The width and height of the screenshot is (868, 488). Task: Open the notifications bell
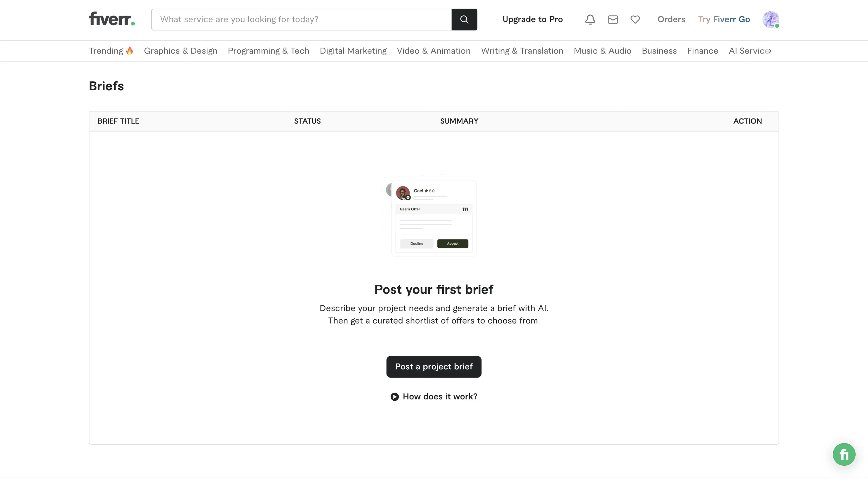[590, 19]
